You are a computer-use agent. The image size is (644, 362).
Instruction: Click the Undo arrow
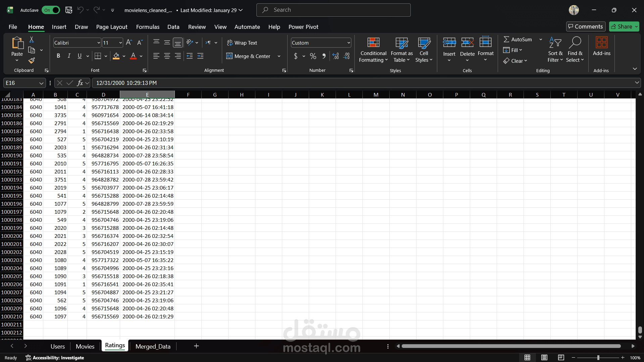[81, 10]
